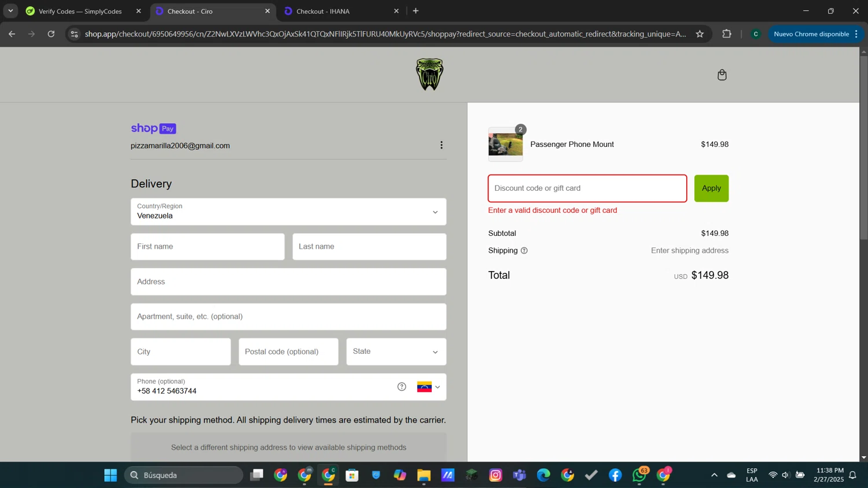The height and width of the screenshot is (488, 868).
Task: Click the shipping info question mark icon
Action: [x=524, y=251]
